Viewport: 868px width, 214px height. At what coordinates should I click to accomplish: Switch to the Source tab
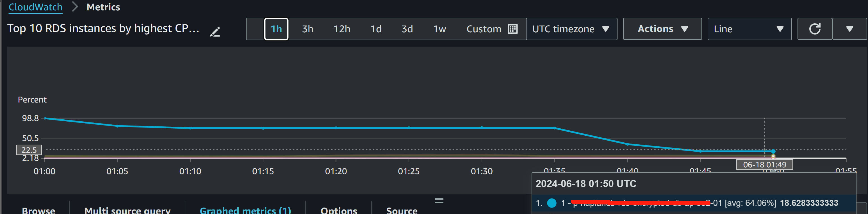click(x=402, y=210)
